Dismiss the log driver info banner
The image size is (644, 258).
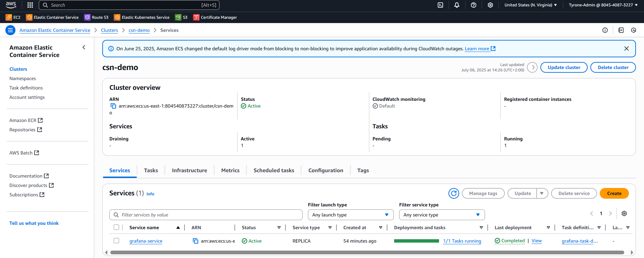click(626, 49)
